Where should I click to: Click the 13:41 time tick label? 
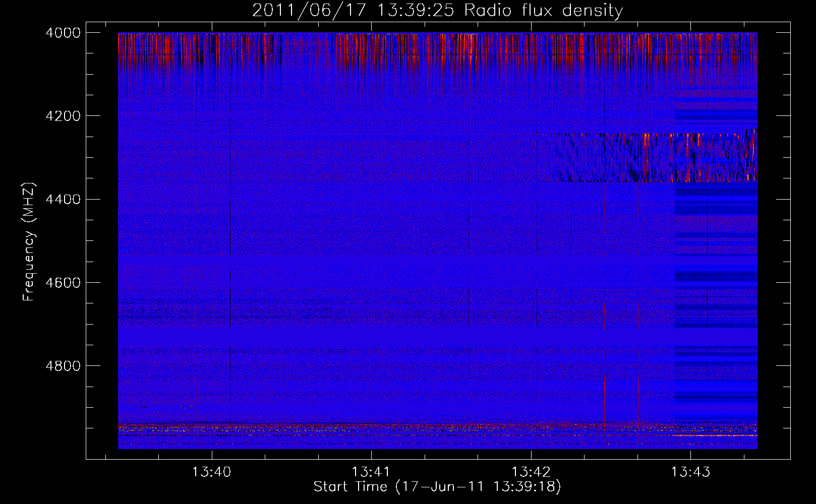coord(371,472)
